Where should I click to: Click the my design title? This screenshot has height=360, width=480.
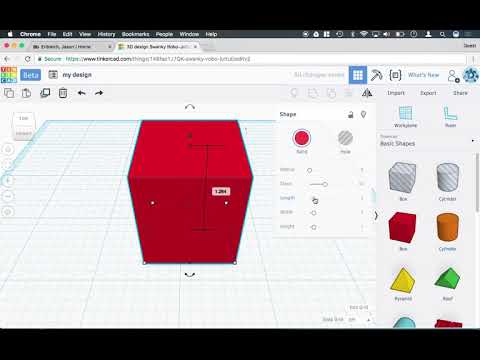[77, 75]
